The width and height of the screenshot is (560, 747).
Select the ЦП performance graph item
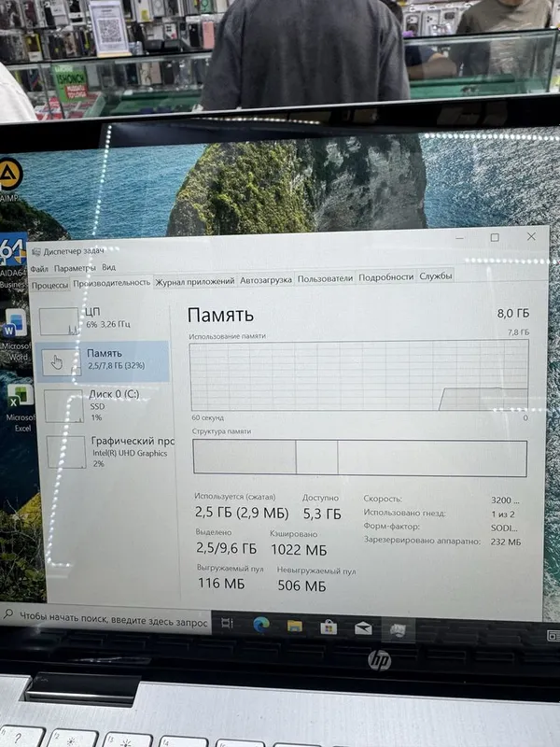(x=103, y=320)
